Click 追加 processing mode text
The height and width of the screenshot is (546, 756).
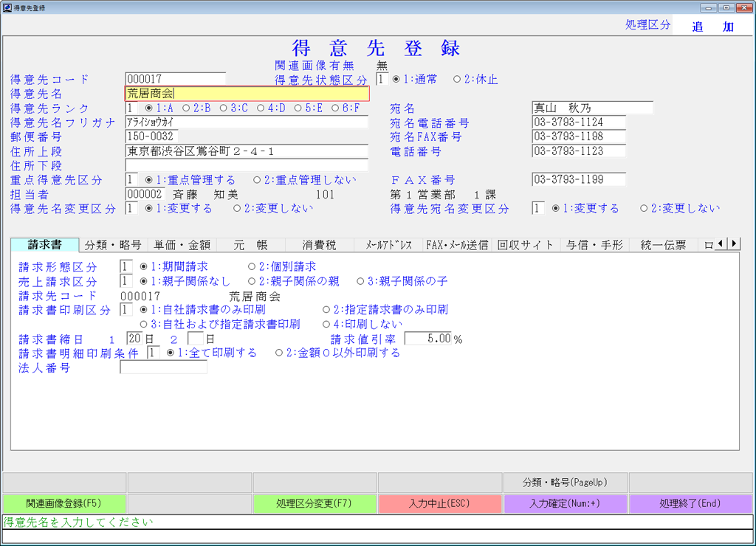(x=713, y=27)
